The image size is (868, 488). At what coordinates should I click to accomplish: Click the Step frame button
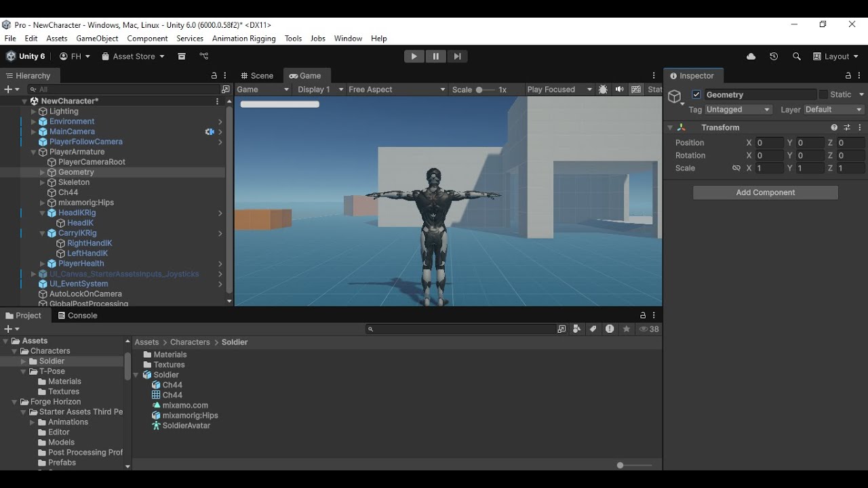pyautogui.click(x=457, y=56)
